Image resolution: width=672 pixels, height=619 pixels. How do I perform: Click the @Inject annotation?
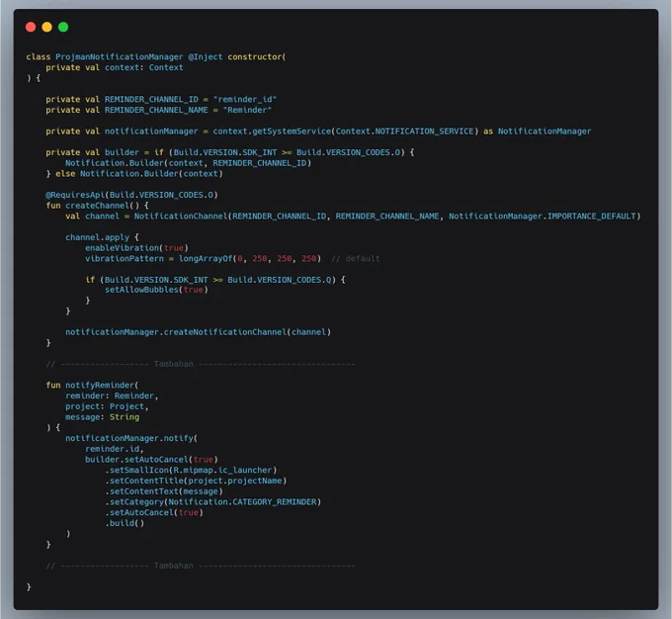point(206,56)
